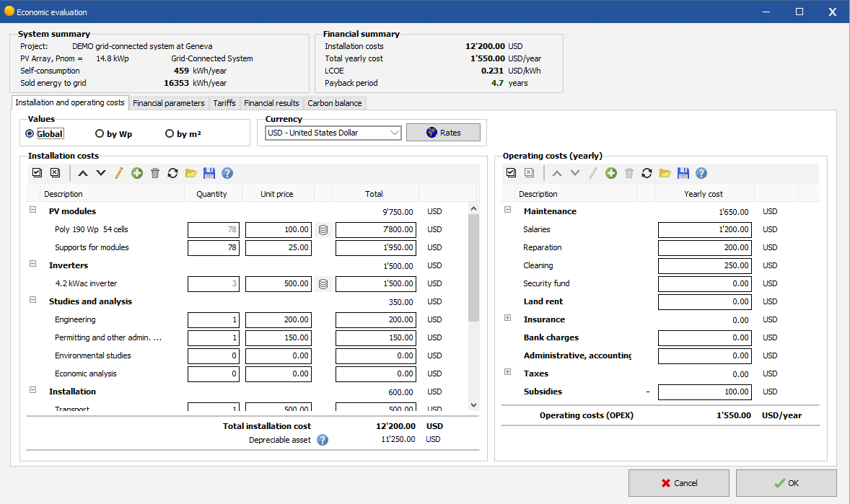
Task: Collapse the Maintenance group
Action: (507, 210)
